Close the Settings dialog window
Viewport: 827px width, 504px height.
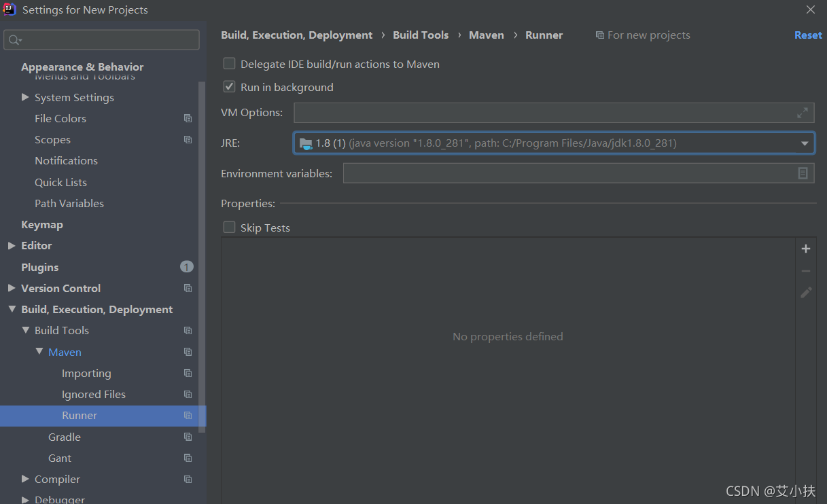click(x=811, y=10)
